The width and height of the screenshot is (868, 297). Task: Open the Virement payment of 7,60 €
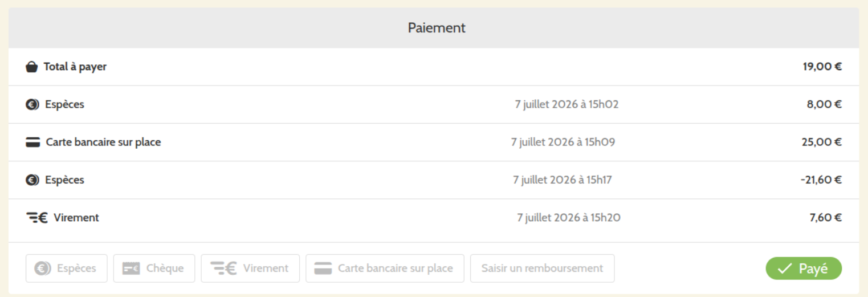(434, 218)
